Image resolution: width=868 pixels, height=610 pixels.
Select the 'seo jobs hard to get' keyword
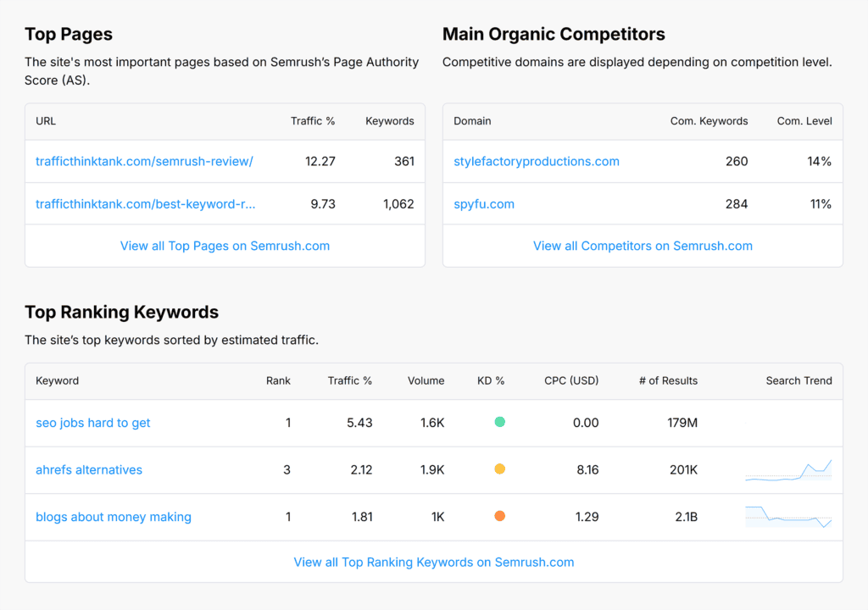pyautogui.click(x=92, y=423)
